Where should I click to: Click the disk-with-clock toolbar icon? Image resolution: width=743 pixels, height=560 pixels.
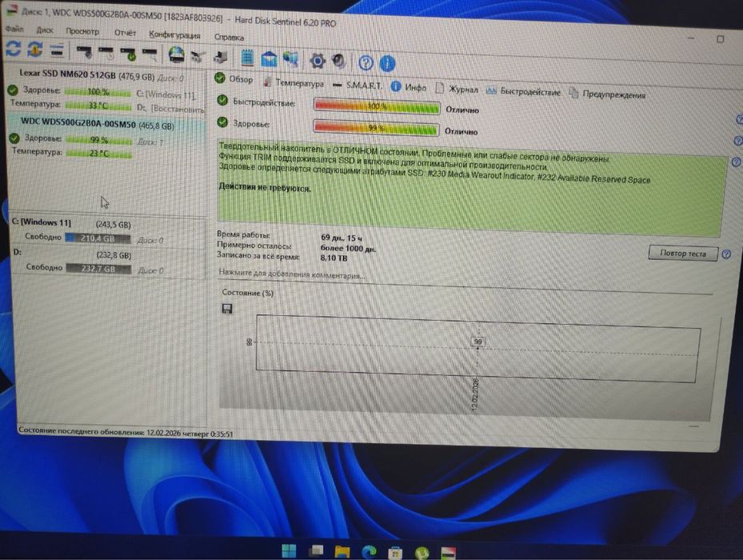(x=106, y=53)
